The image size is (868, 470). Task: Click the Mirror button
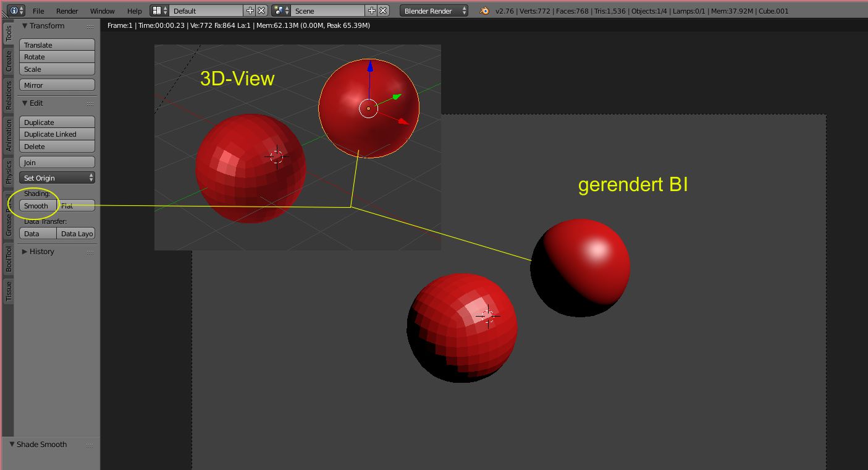click(x=57, y=85)
